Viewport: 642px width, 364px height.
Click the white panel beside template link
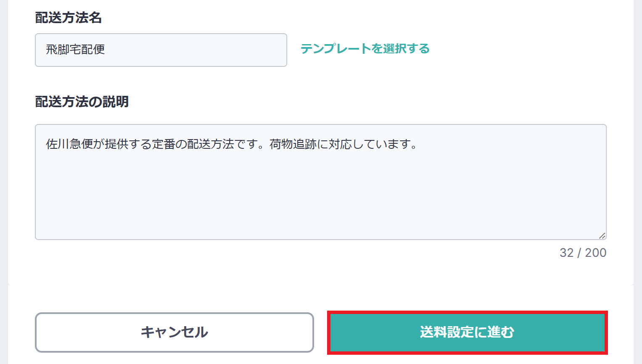point(526,49)
